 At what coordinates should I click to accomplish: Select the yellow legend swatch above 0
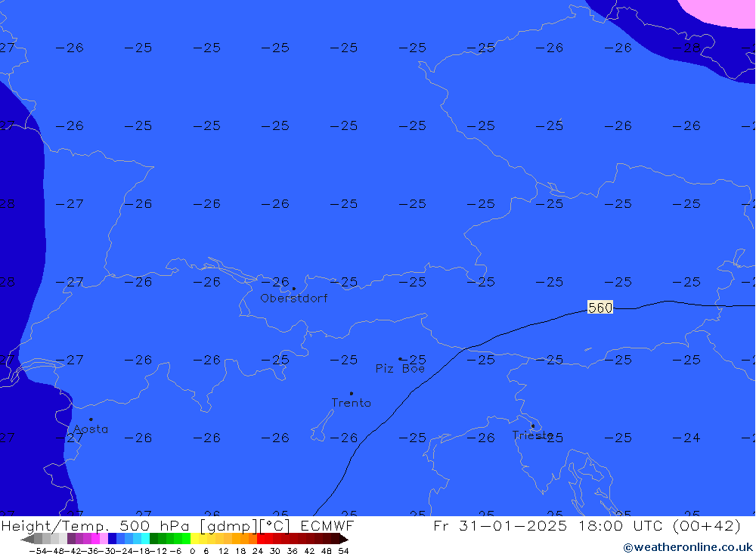click(194, 539)
